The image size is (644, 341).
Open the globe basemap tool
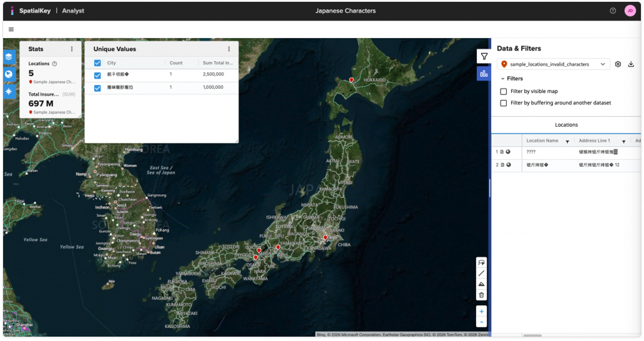9,74
